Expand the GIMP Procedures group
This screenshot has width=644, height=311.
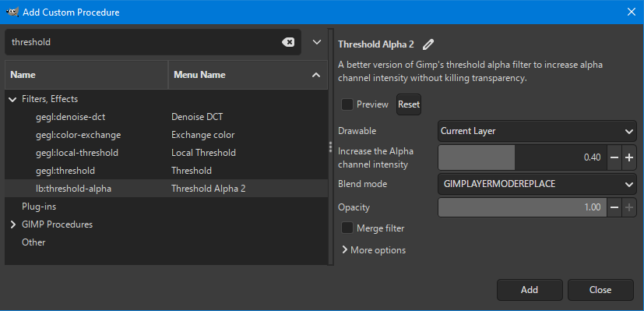pos(13,224)
